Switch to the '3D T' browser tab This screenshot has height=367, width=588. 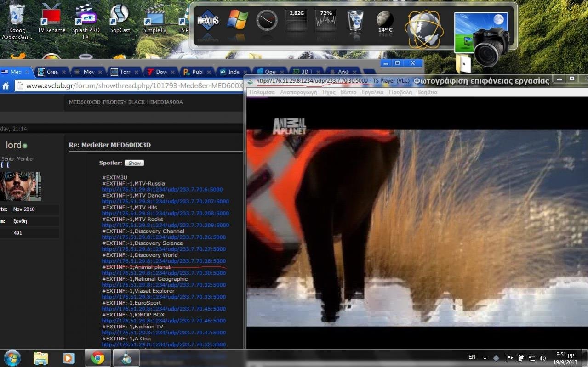pyautogui.click(x=307, y=72)
